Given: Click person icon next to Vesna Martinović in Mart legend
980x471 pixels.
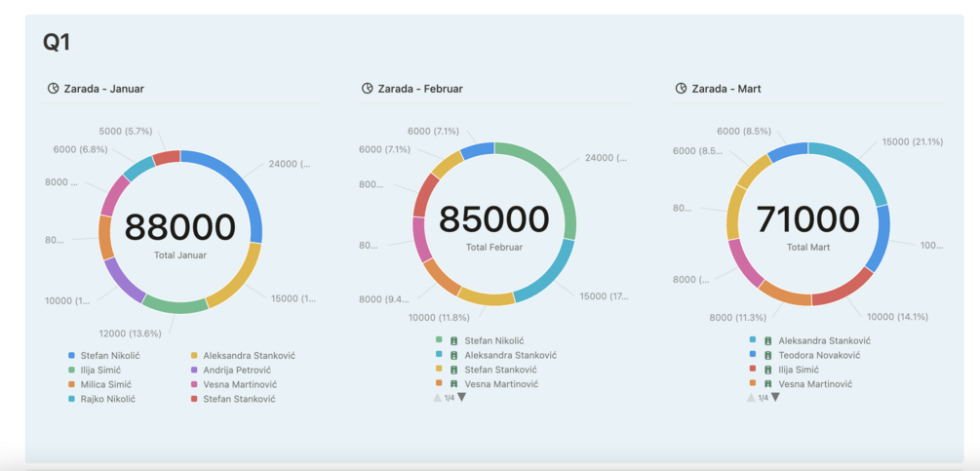Looking at the screenshot, I should click(768, 384).
